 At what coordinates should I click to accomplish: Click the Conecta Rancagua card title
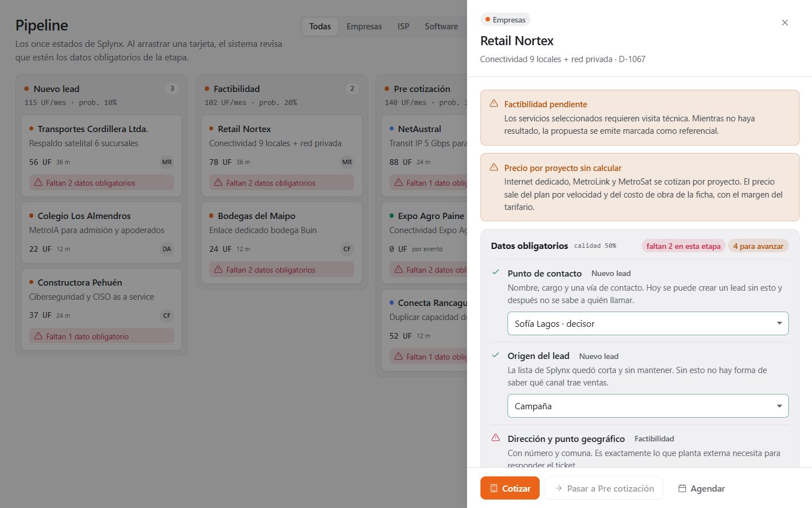(432, 303)
